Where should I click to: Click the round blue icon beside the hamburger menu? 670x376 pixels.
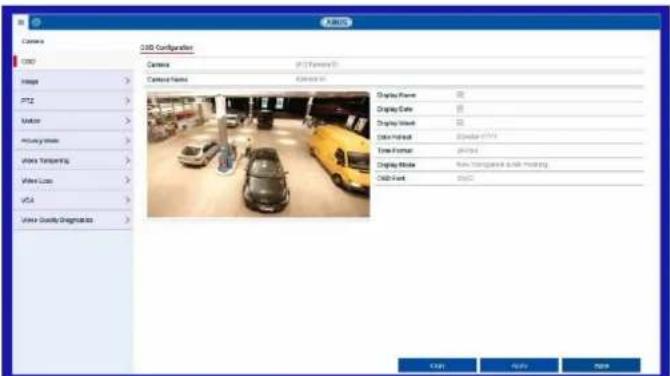[36, 22]
